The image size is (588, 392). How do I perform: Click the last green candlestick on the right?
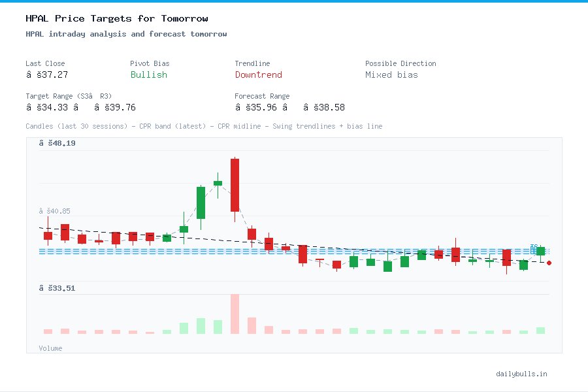tap(540, 252)
